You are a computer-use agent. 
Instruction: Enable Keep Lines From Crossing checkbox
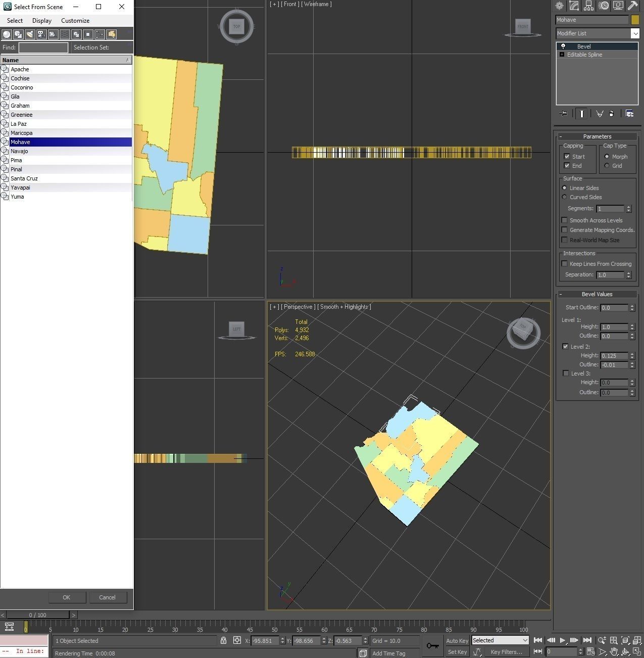(564, 264)
